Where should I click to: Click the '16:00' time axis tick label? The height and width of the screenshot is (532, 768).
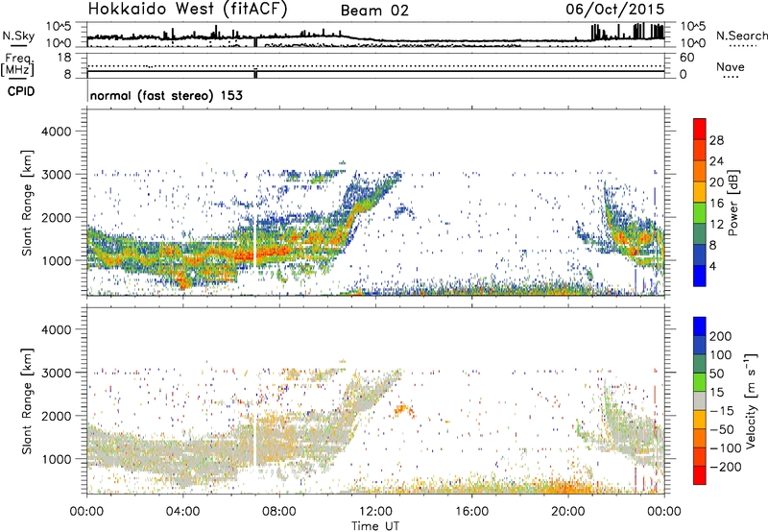coord(471,512)
